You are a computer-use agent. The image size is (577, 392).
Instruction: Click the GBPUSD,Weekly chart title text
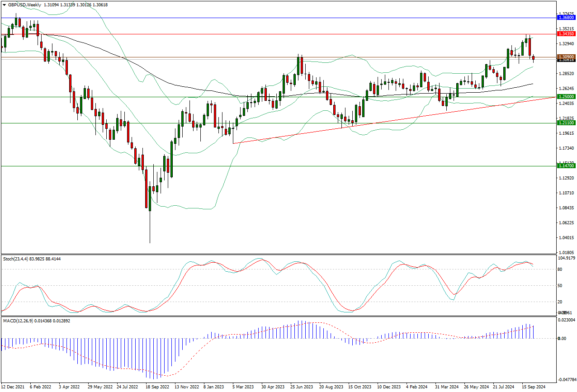24,5
